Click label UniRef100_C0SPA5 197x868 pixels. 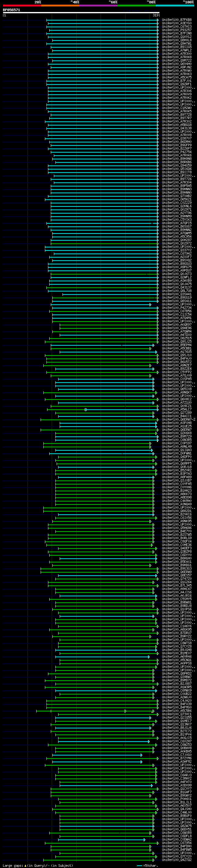pos(177,379)
